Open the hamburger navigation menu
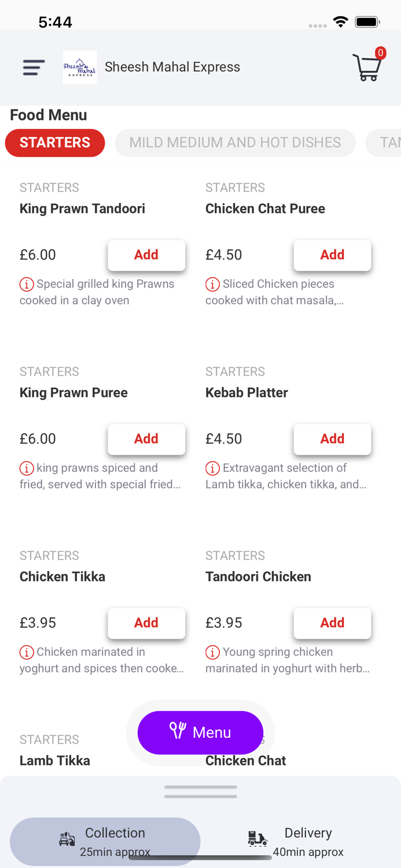 point(34,67)
